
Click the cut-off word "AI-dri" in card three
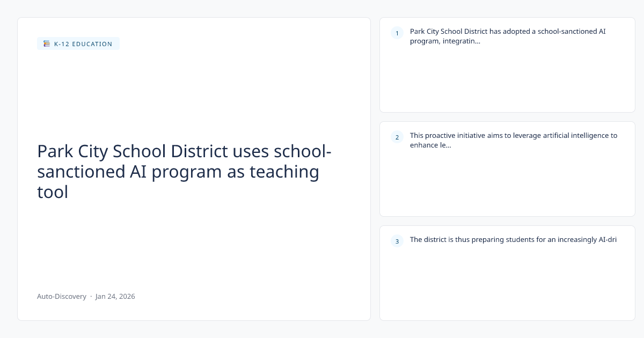[x=607, y=240]
